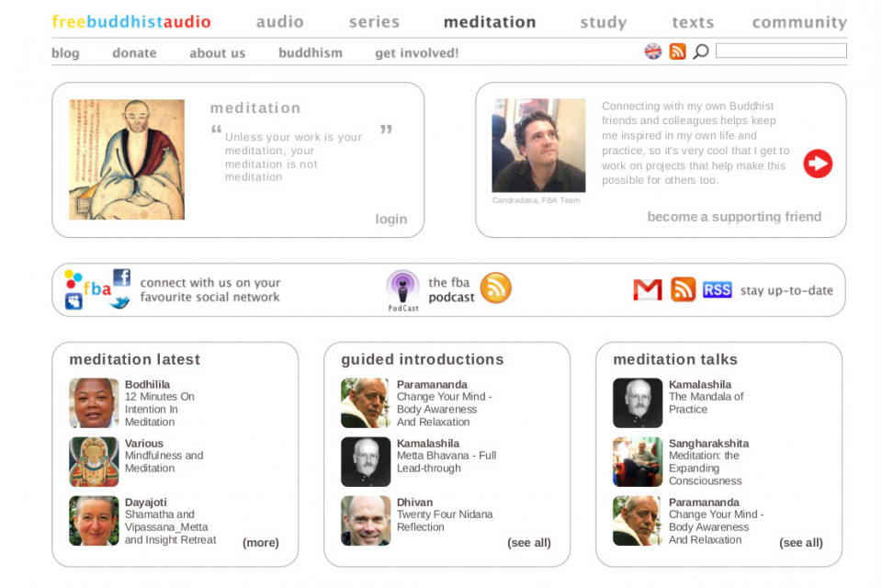Switch to the community tab
882x588 pixels.
799,22
